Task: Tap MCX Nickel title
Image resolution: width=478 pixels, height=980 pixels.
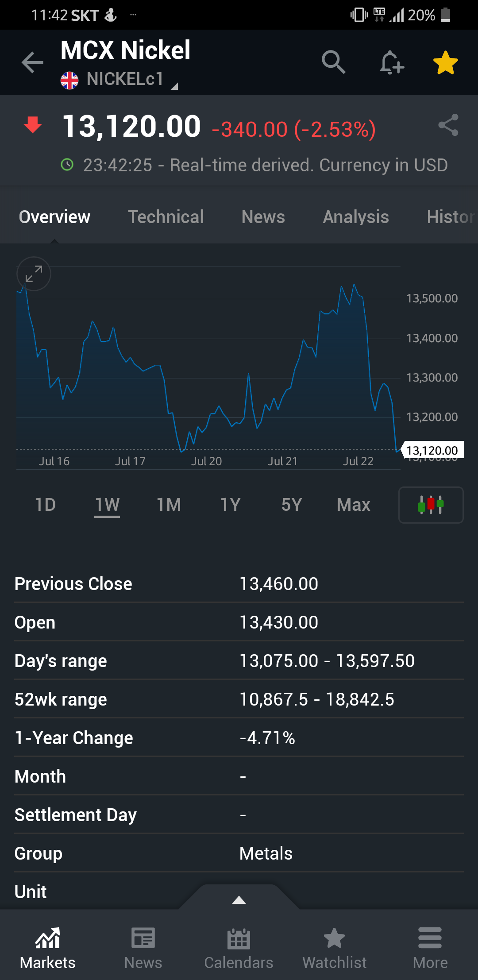Action: 125,50
